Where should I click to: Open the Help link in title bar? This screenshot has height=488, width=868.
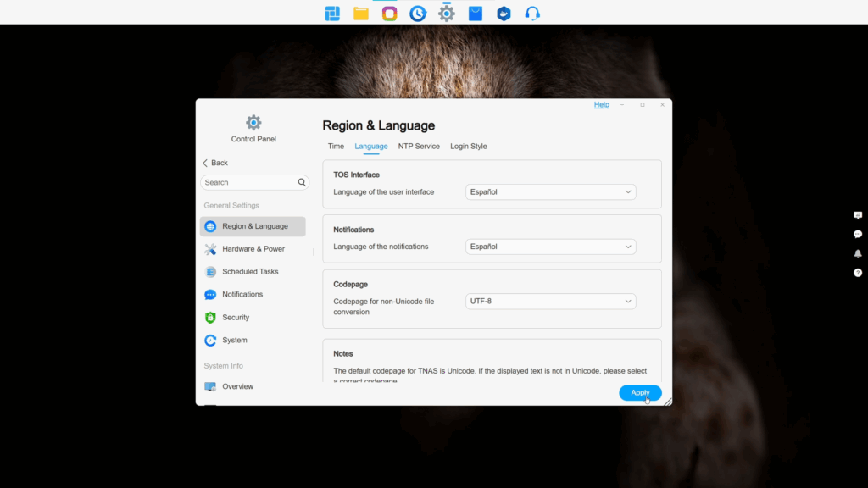[601, 105]
